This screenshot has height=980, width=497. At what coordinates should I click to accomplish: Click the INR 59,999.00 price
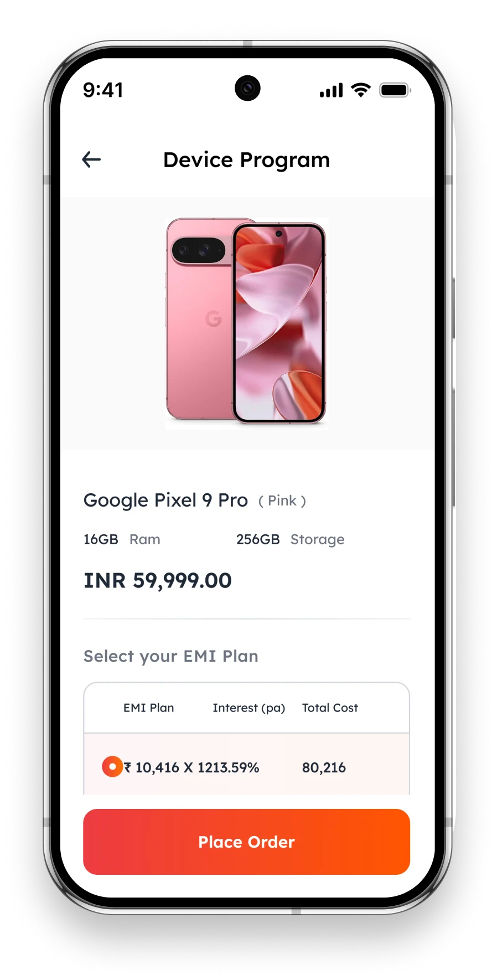[x=158, y=581]
